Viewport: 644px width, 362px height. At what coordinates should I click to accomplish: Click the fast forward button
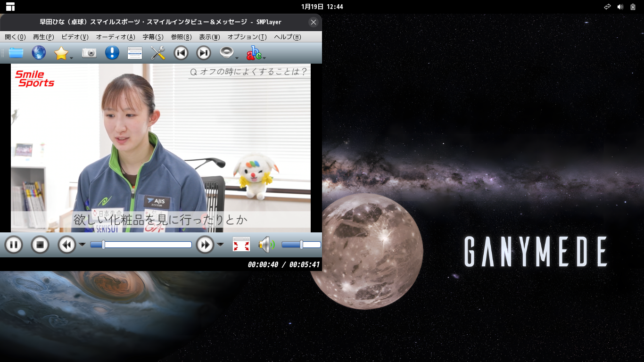[x=205, y=245]
